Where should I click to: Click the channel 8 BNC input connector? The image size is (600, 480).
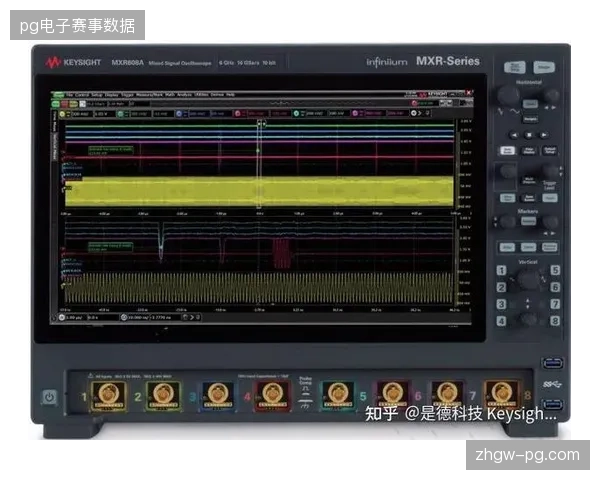pos(502,393)
